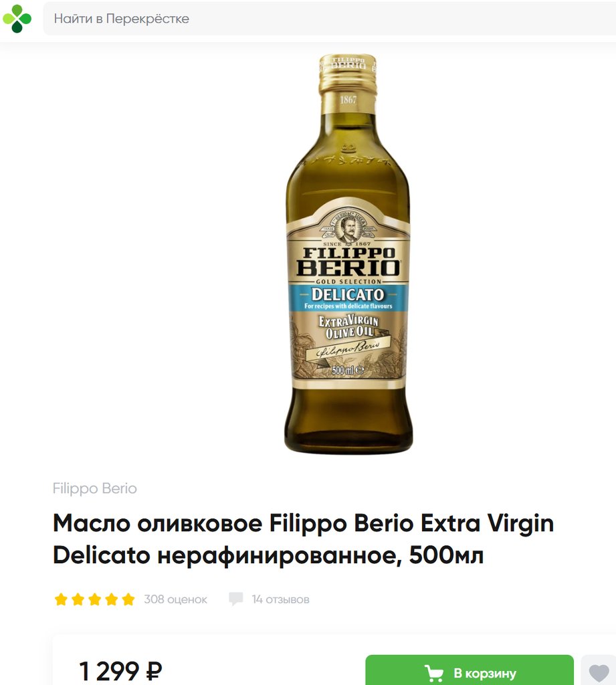The image size is (616, 685).
Task: Click the fifth rating star
Action: 128,599
